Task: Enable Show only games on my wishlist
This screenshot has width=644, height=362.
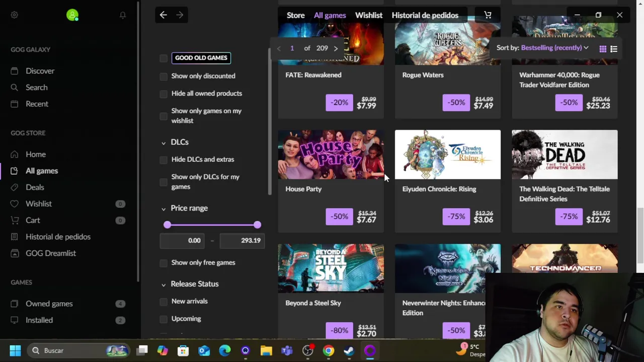Action: [x=164, y=116]
